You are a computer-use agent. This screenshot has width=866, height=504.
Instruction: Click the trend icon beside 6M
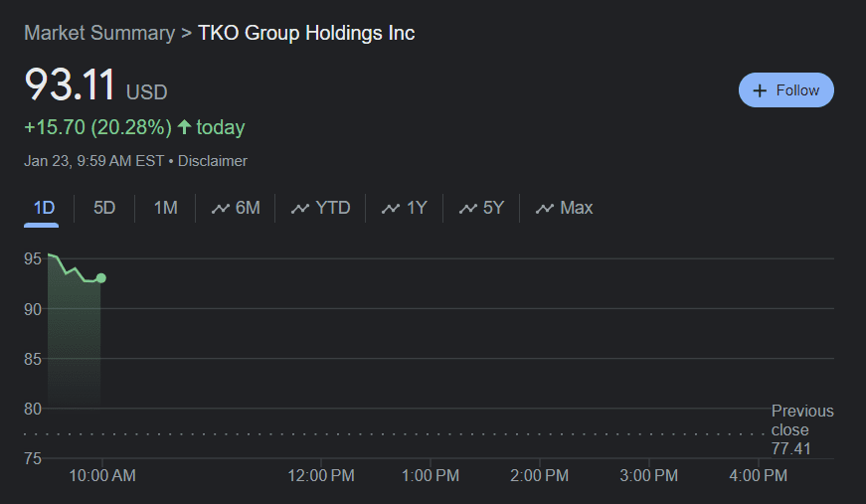click(220, 209)
